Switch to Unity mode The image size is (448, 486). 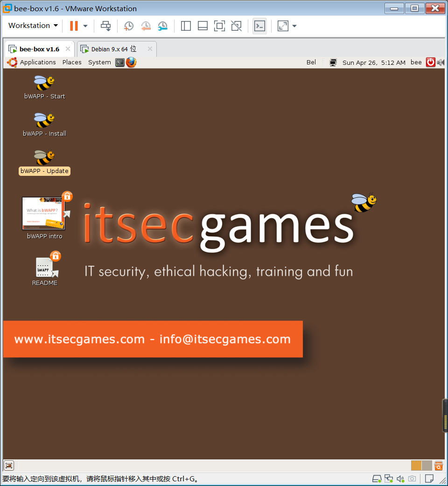pyautogui.click(x=237, y=26)
